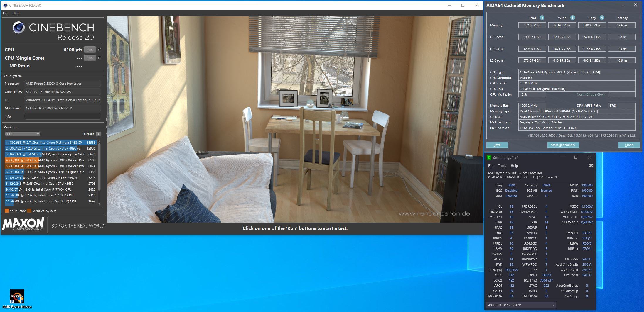
Task: Click the tCL value 16 in ZenTimings
Action: tap(511, 206)
